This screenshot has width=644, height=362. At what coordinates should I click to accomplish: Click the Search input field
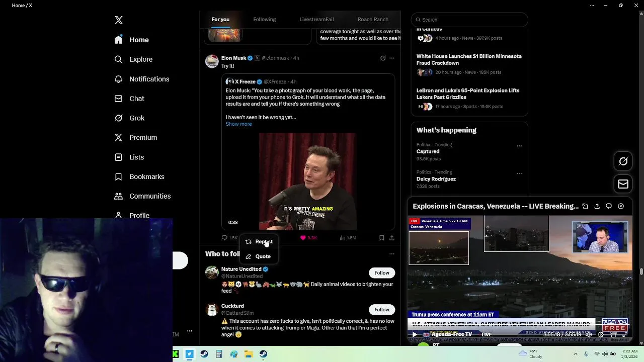[x=469, y=20]
